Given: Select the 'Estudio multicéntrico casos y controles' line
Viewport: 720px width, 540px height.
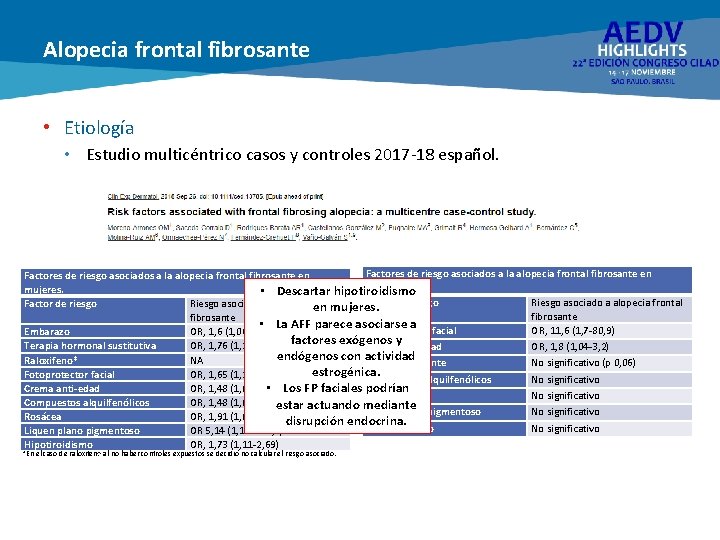Looking at the screenshot, I should [292, 155].
